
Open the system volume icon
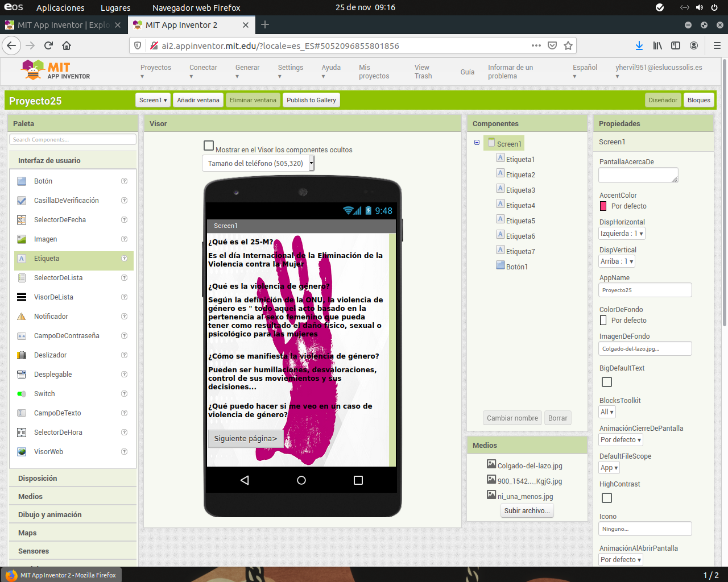pos(700,7)
